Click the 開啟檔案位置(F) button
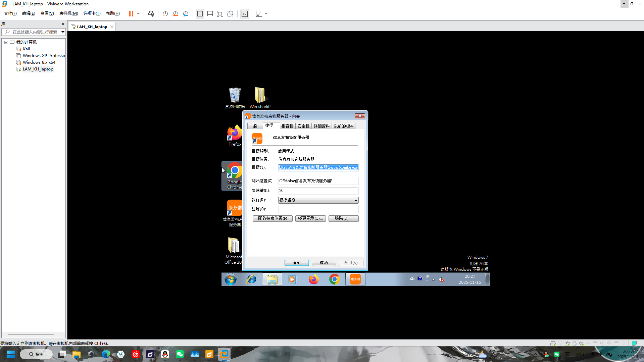Viewport: 644px width, 362px height. (273, 218)
